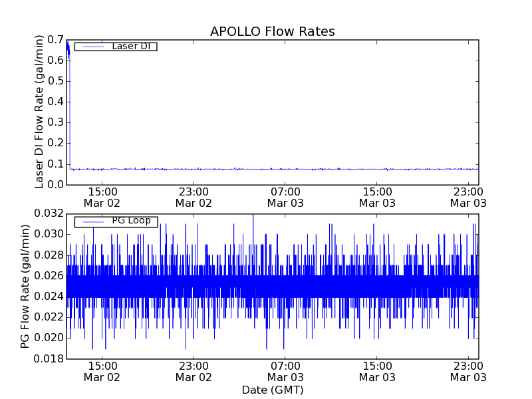Click the 23:00 Mar 02 tick under lower plot
The height and width of the screenshot is (399, 532).
coord(194,371)
